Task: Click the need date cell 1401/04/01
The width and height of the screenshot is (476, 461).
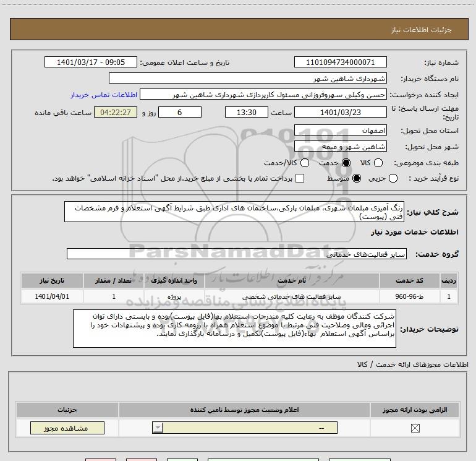Action: pos(52,296)
